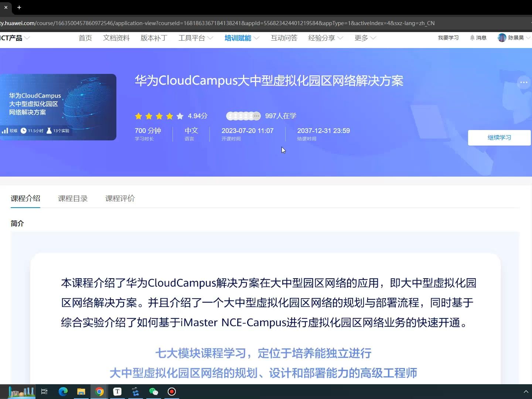Image resolution: width=532 pixels, height=399 pixels.
Task: Open Typora T app from taskbar
Action: [117, 392]
